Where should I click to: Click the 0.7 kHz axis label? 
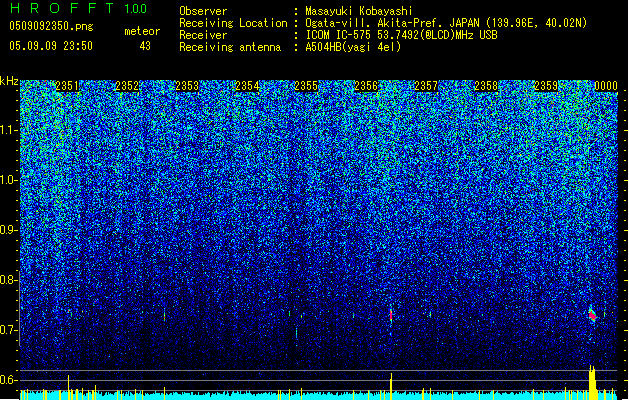(x=8, y=330)
